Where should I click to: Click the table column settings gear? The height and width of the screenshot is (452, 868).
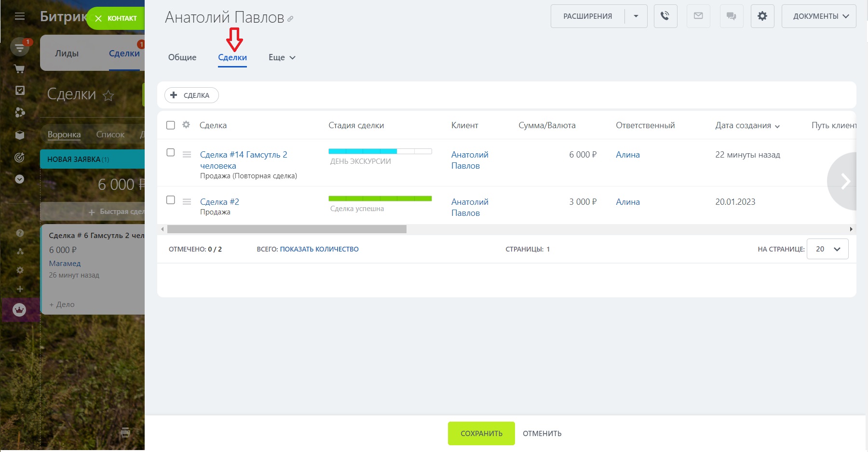pos(186,125)
